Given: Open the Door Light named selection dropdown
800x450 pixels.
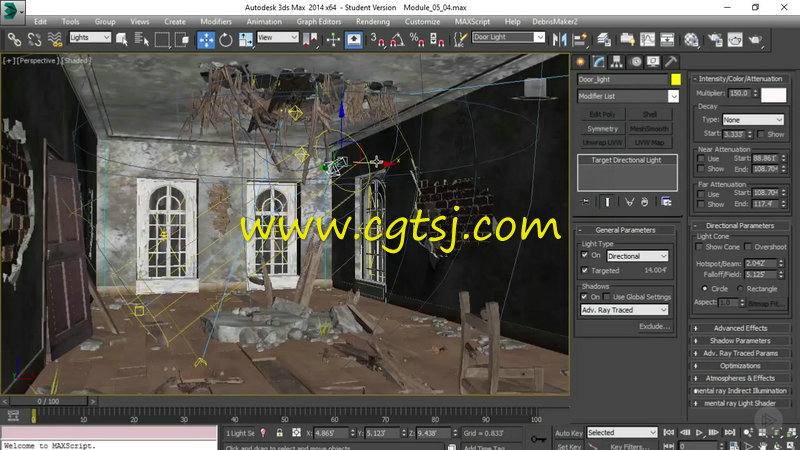Looking at the screenshot, I should click(x=509, y=37).
